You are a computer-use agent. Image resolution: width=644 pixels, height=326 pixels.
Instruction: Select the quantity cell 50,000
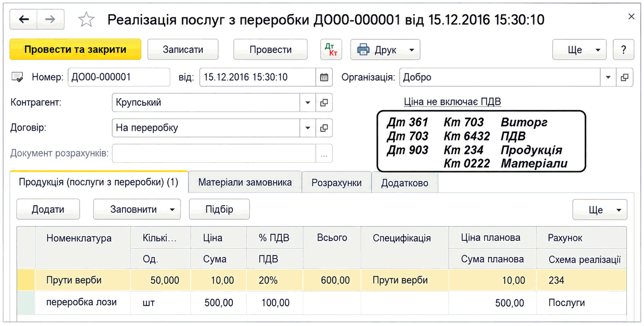tap(160, 280)
